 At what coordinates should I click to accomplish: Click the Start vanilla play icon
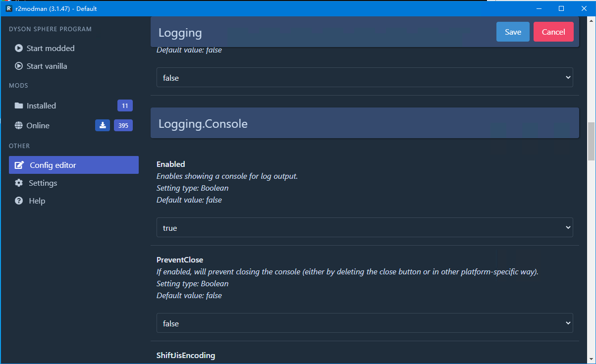19,66
